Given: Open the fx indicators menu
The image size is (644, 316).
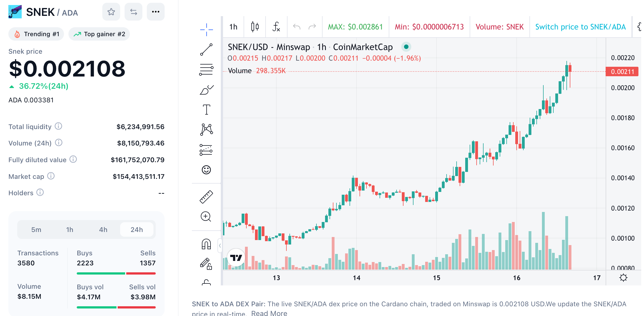Looking at the screenshot, I should 276,27.
